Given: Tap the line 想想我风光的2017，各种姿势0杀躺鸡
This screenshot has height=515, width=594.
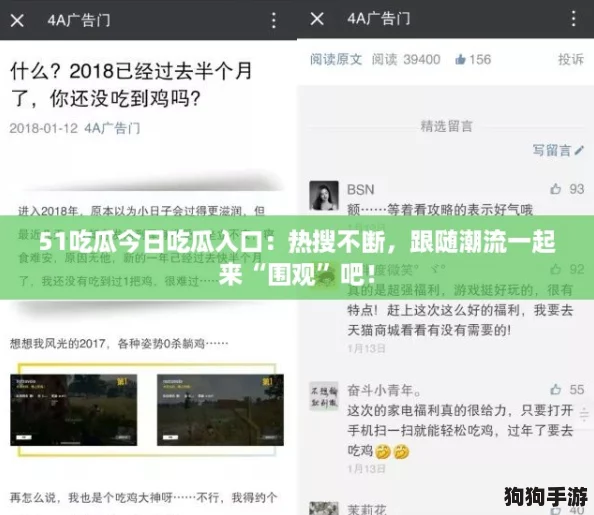Looking at the screenshot, I should pos(119,344).
